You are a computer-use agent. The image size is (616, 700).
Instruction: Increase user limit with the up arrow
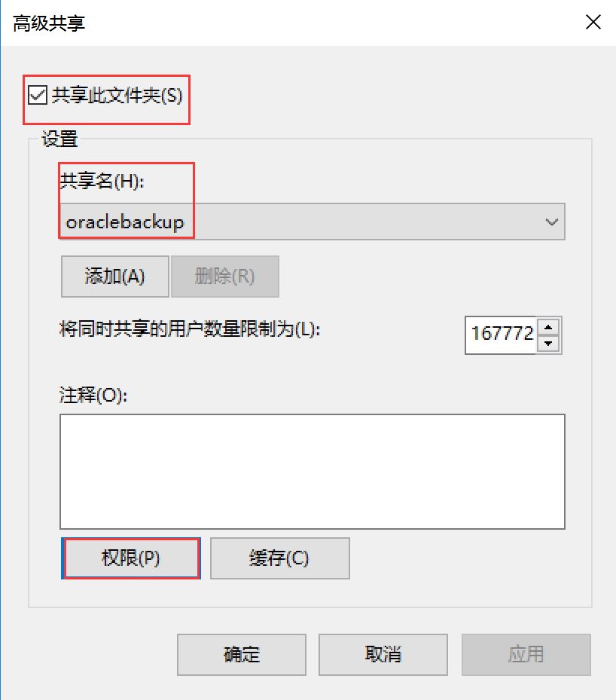pos(550,326)
